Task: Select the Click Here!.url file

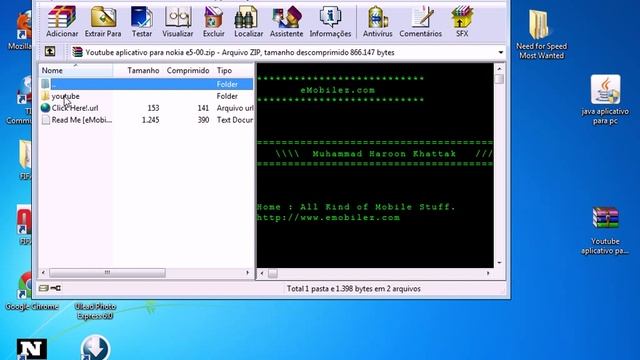Action: coord(147,108)
